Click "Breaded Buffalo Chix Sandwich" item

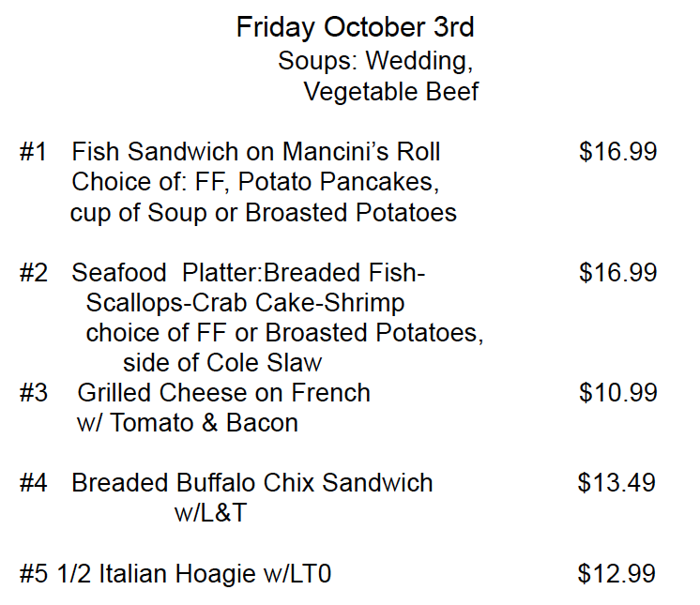[x=251, y=483]
